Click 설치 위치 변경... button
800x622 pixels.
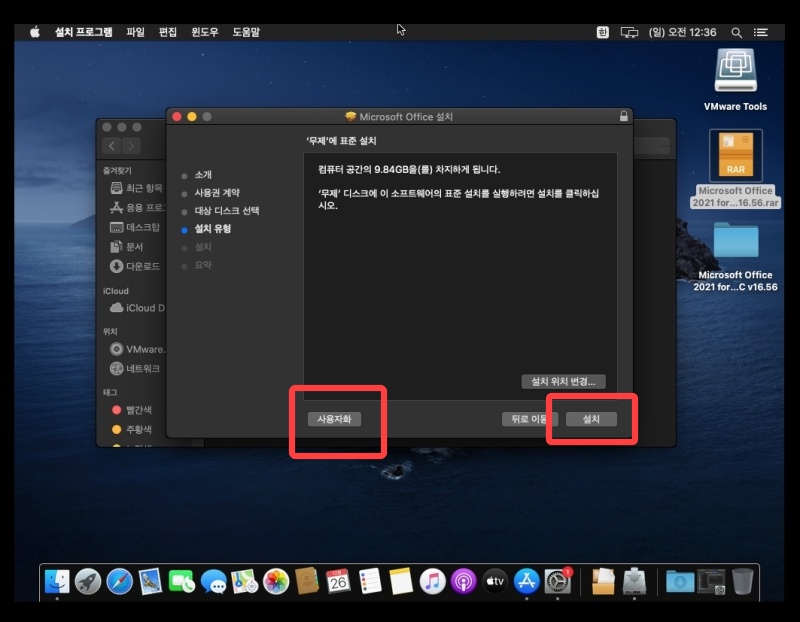coord(563,382)
